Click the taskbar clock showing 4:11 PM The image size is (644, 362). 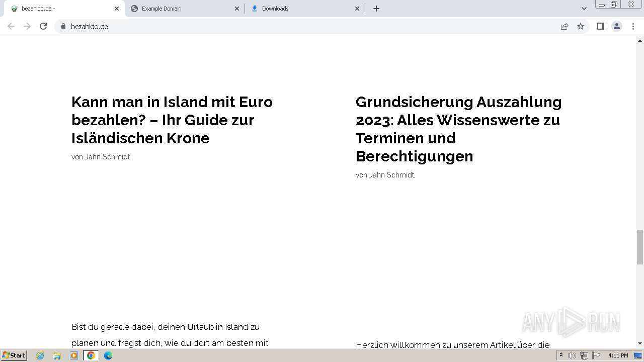pos(618,355)
